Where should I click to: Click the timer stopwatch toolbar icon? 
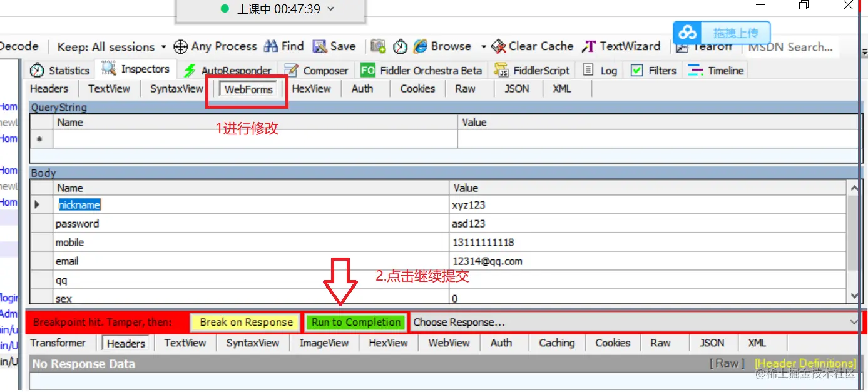click(x=401, y=46)
